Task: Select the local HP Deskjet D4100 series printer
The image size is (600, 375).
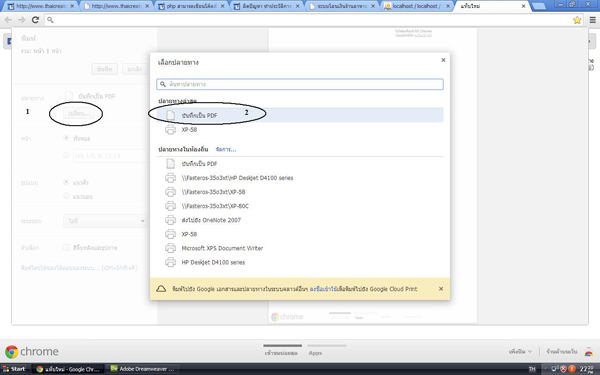Action: [300, 262]
